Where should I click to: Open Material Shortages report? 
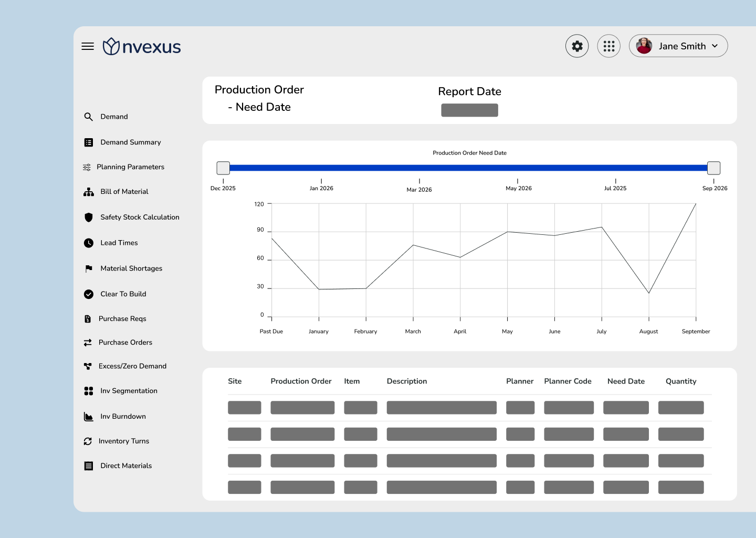pyautogui.click(x=131, y=268)
